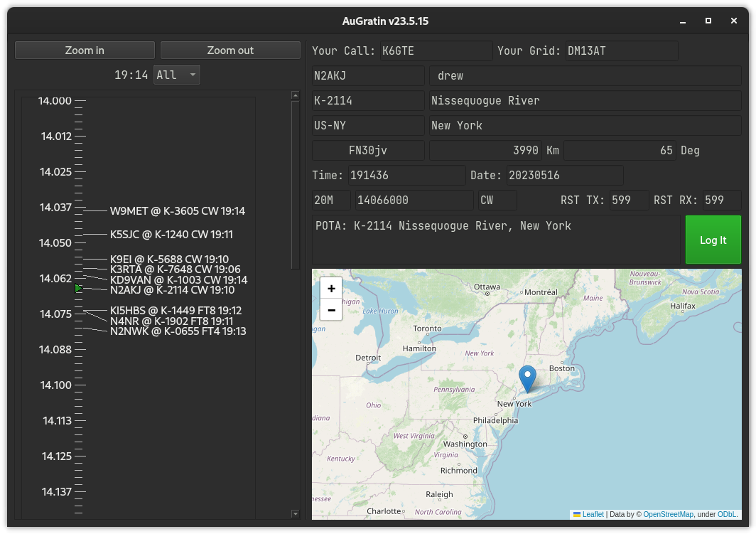Click the grid square field FN30jv
756x534 pixels.
pos(368,151)
